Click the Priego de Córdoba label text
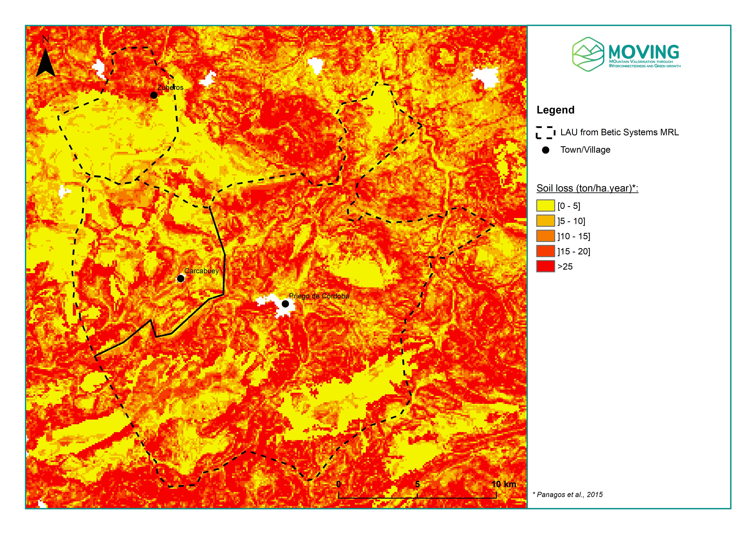 point(319,296)
